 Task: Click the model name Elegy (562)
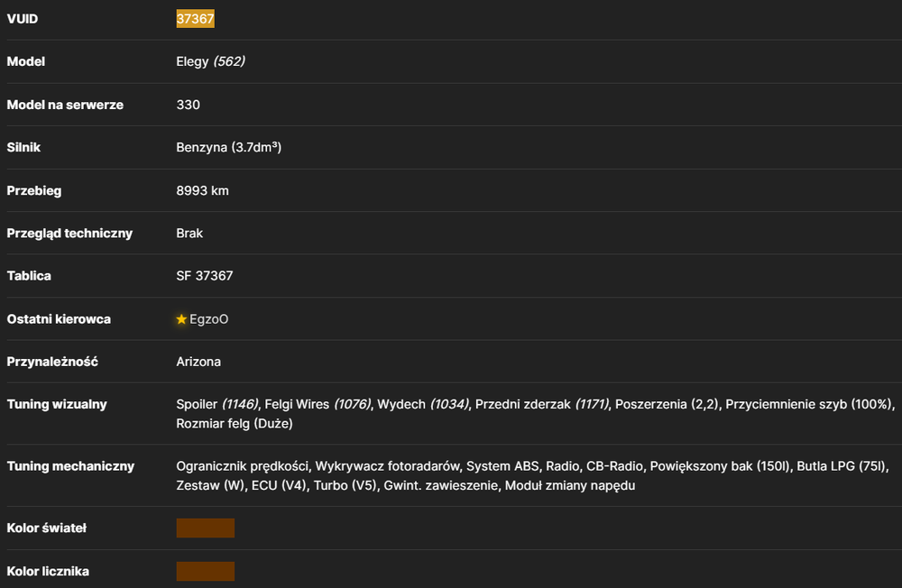[210, 61]
